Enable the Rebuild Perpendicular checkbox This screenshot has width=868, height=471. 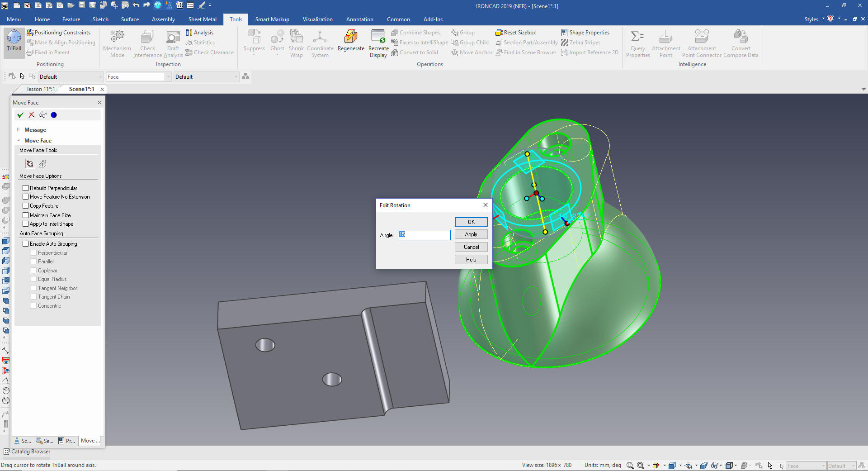(x=26, y=188)
